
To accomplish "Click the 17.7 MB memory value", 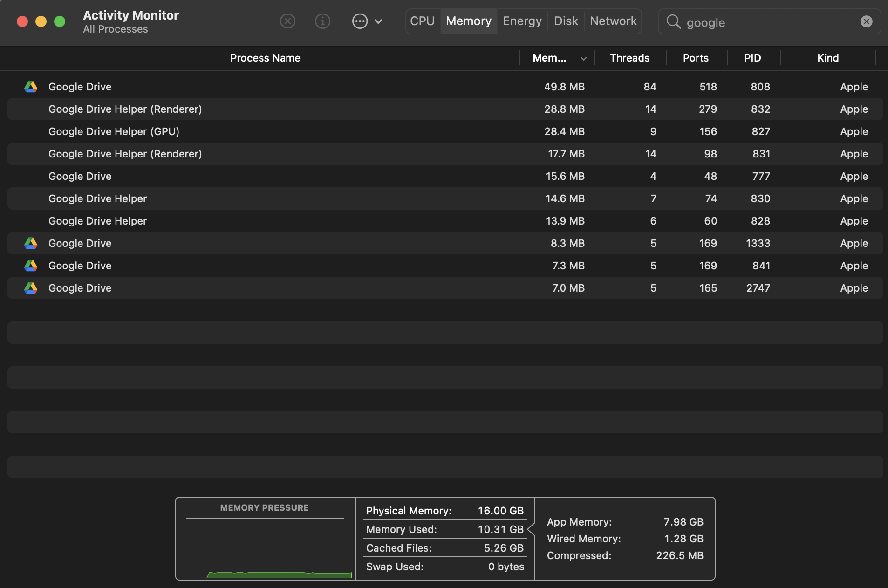I will (566, 154).
